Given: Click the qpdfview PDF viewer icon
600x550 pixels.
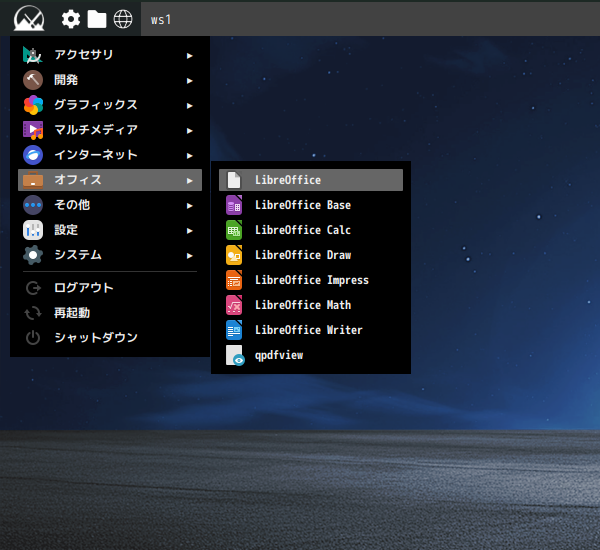Looking at the screenshot, I should pos(234,355).
